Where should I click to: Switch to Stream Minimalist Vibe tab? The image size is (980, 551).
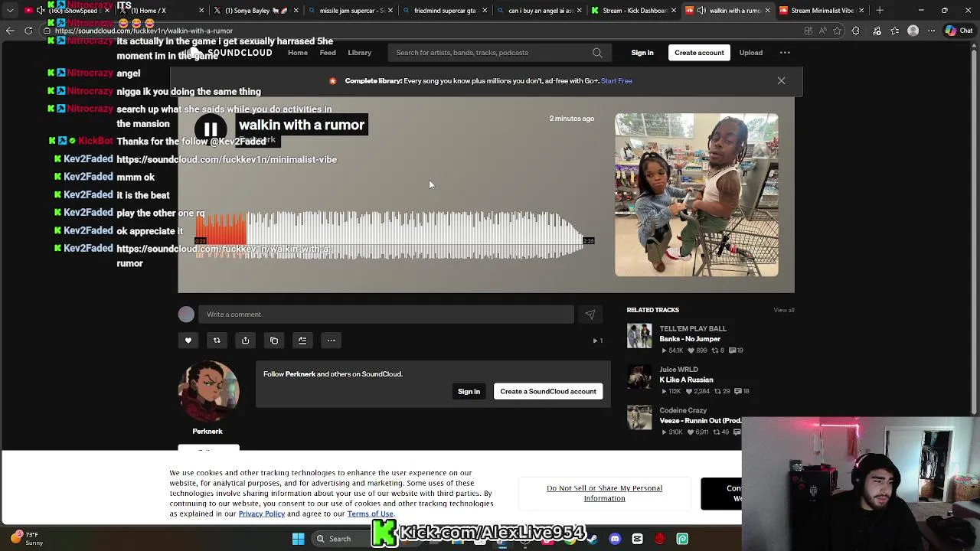[820, 11]
